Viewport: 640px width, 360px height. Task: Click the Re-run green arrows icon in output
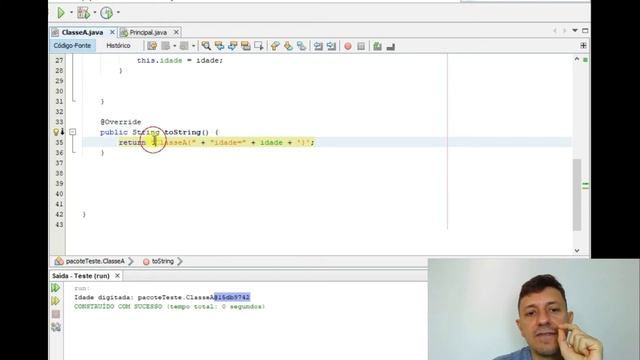click(56, 288)
